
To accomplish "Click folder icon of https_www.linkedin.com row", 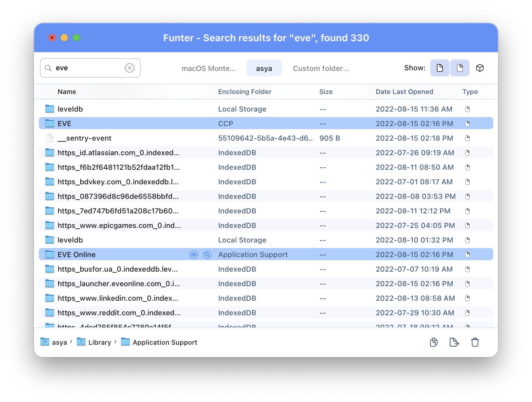I will point(50,298).
